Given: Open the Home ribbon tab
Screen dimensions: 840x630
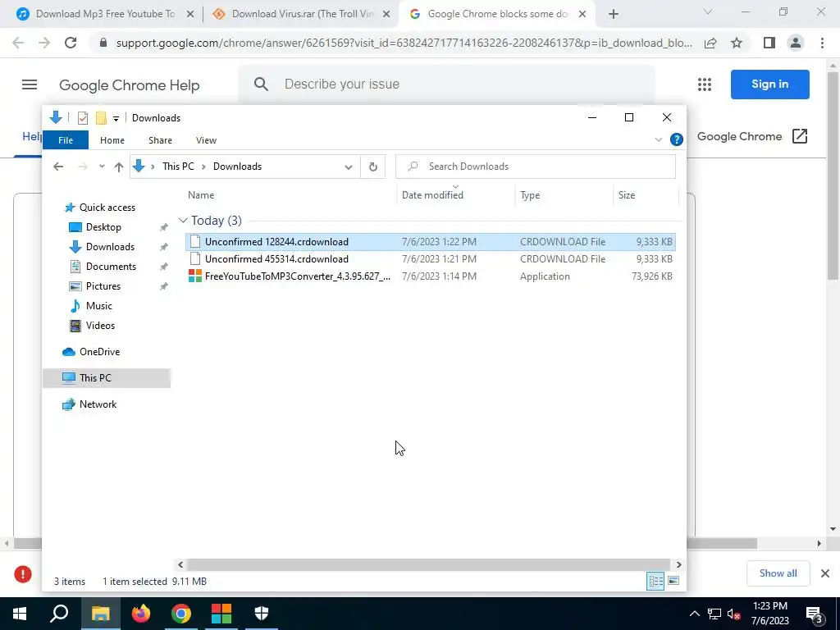Looking at the screenshot, I should point(112,139).
